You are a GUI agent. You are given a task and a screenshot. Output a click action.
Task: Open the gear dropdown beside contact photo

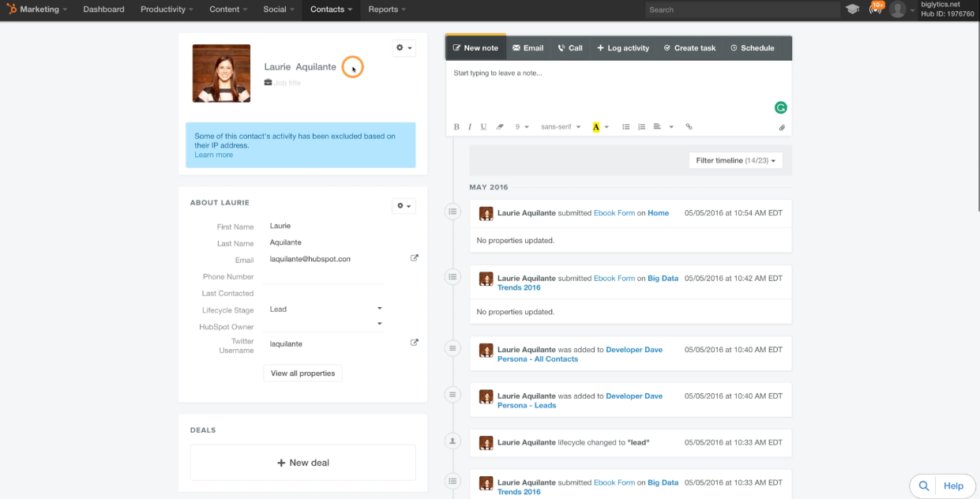point(404,48)
